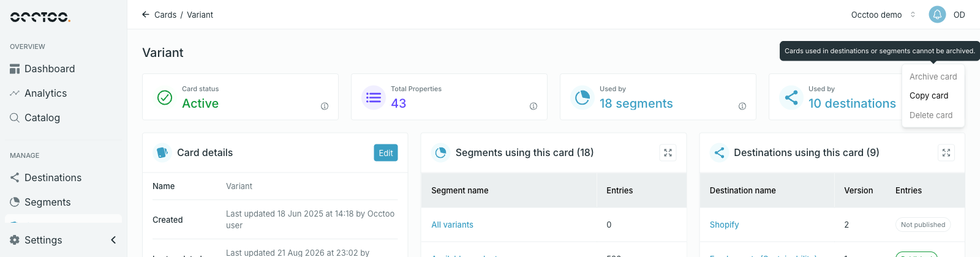This screenshot has width=980, height=257.
Task: Open the All variants segment link
Action: [x=453, y=225]
